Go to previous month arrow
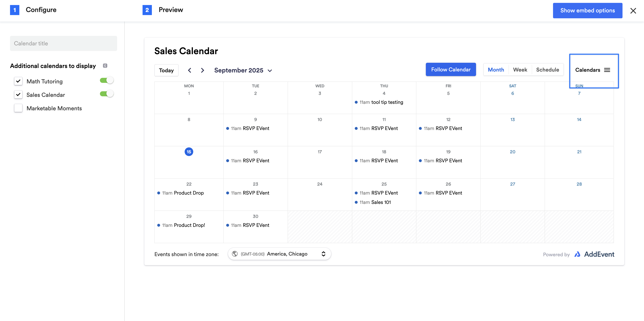Viewport: 644px width, 321px height. click(x=189, y=70)
